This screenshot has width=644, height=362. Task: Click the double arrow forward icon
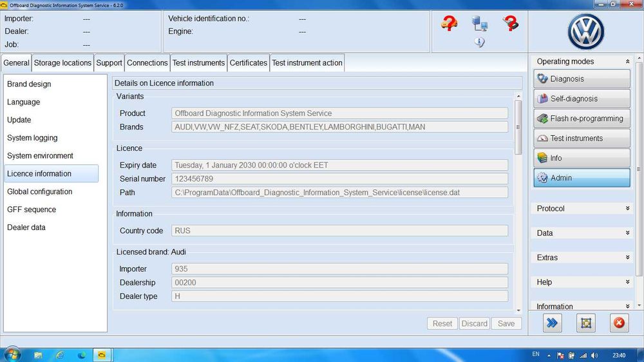553,323
